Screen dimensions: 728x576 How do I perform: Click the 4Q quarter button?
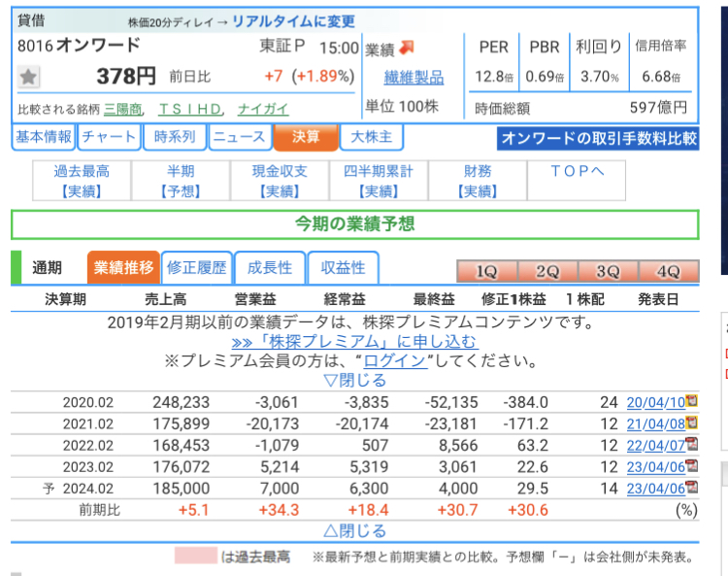pos(669,271)
